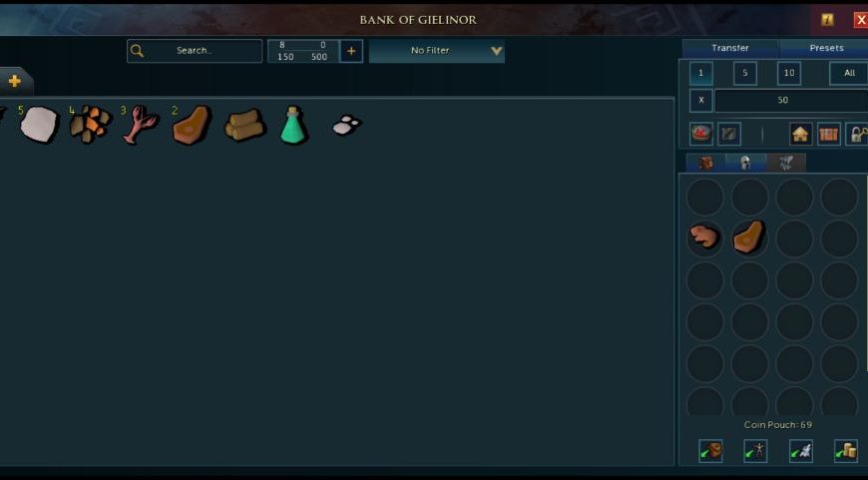Screen dimensions: 868x480
Task: Click the lobster item in bank
Action: (x=141, y=125)
